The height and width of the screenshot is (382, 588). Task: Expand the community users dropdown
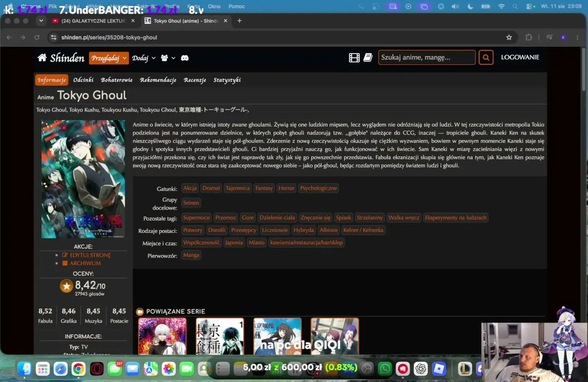tap(168, 58)
